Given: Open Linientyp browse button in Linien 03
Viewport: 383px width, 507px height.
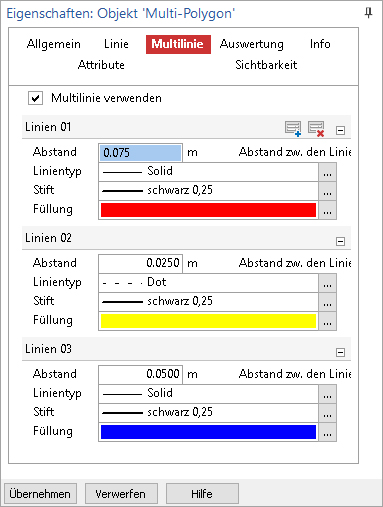Looking at the screenshot, I should tap(327, 394).
